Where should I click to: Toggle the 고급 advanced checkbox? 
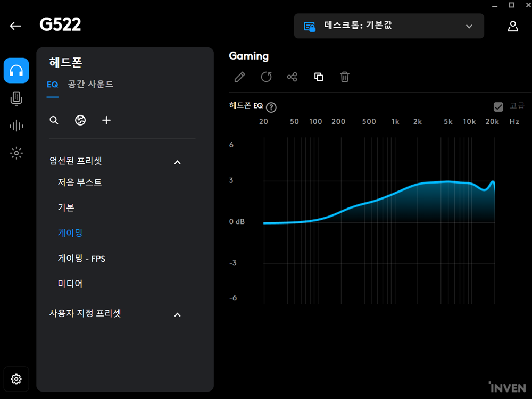(x=498, y=107)
